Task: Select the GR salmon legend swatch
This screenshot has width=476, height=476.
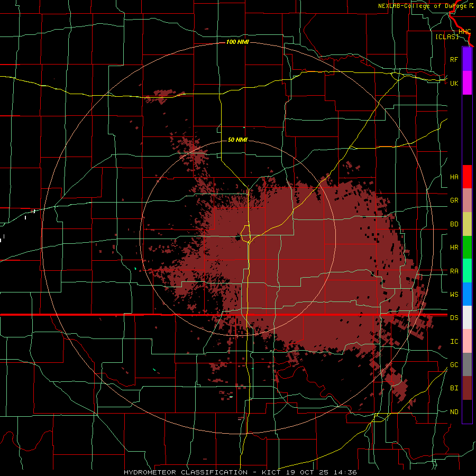Action: (467, 200)
